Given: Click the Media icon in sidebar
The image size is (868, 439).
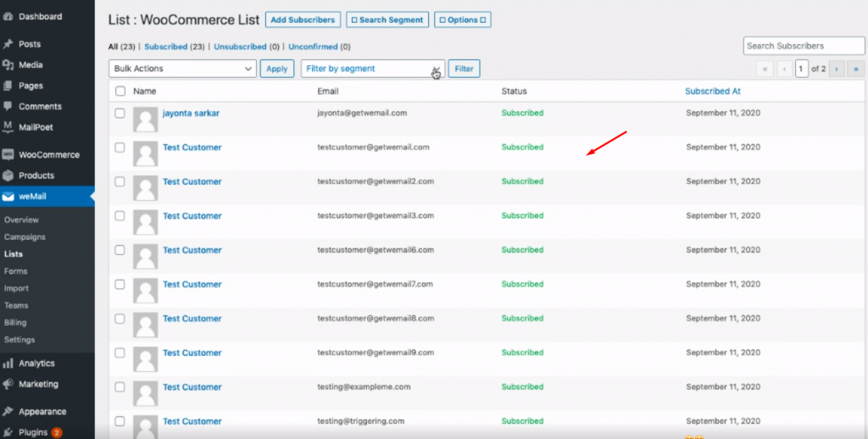Looking at the screenshot, I should 8,64.
